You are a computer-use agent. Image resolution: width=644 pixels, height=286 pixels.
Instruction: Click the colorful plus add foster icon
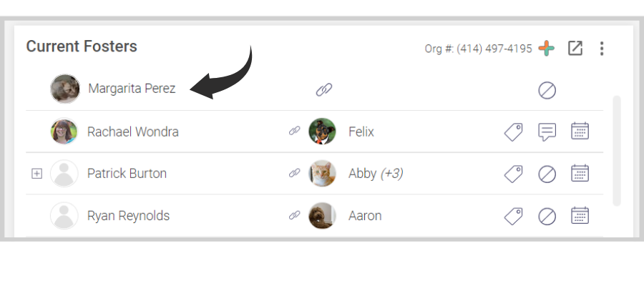547,49
